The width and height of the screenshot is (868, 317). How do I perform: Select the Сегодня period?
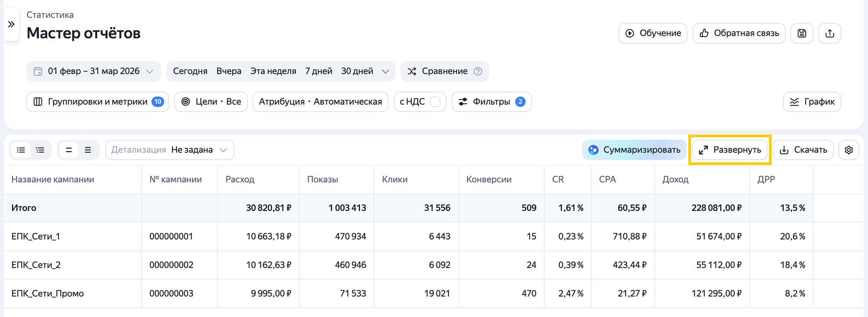click(x=190, y=71)
